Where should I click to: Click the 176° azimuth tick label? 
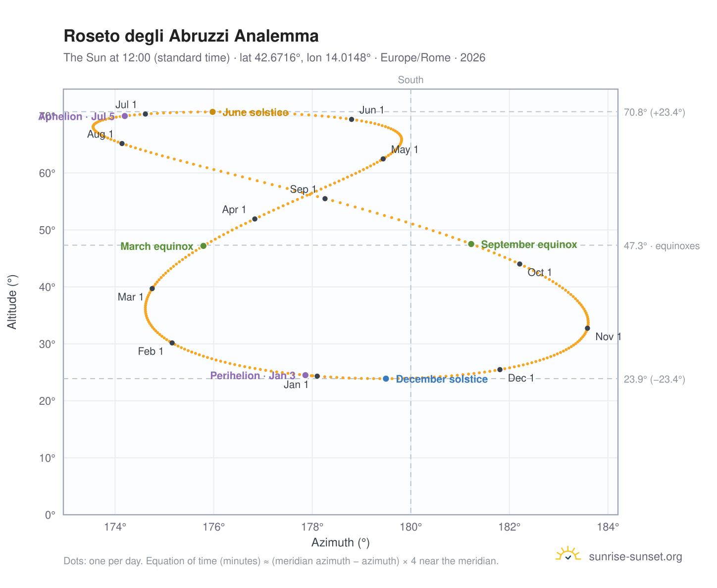point(214,526)
